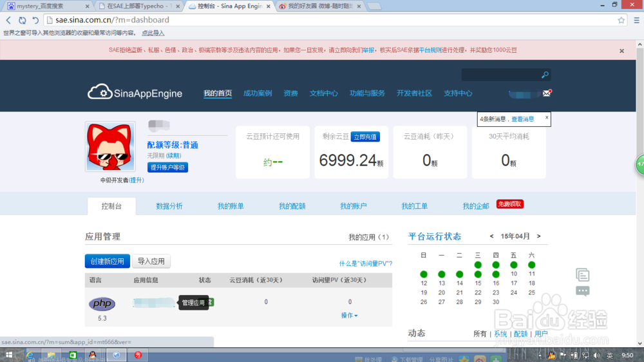Click 举报 link in warning banner
The height and width of the screenshot is (362, 644).
tap(369, 50)
